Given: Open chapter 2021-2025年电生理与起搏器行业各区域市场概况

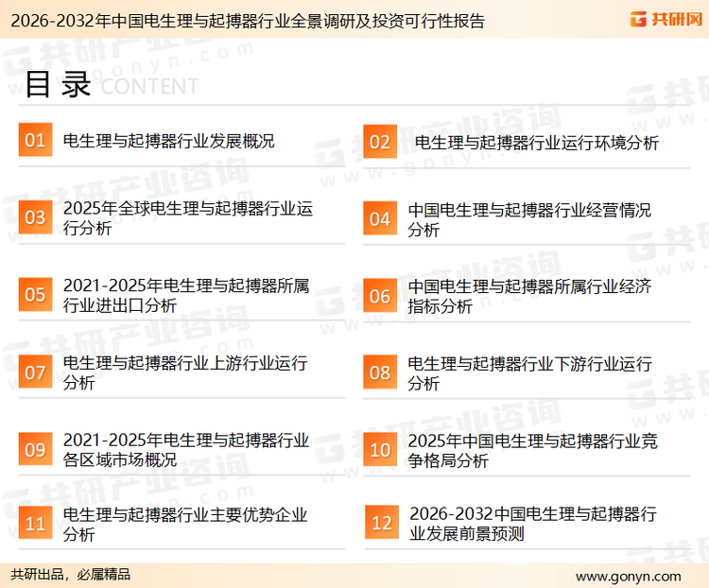Looking at the screenshot, I should pos(186,450).
